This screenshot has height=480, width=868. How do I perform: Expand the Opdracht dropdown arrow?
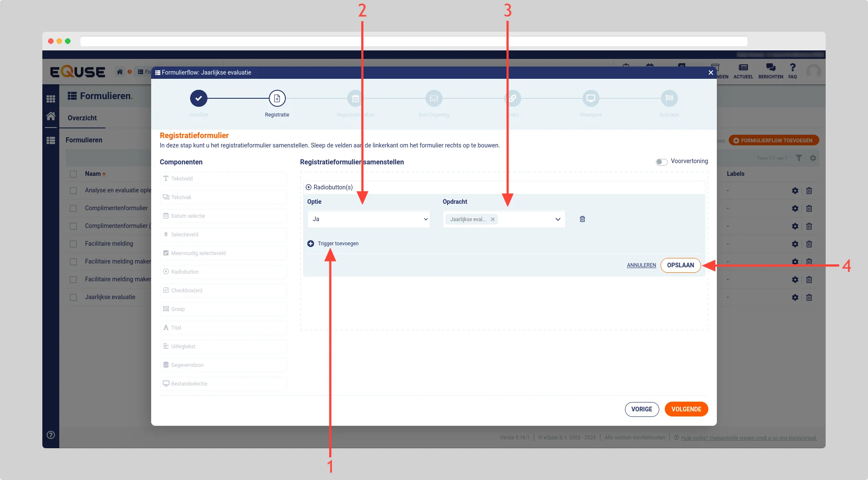pyautogui.click(x=558, y=219)
